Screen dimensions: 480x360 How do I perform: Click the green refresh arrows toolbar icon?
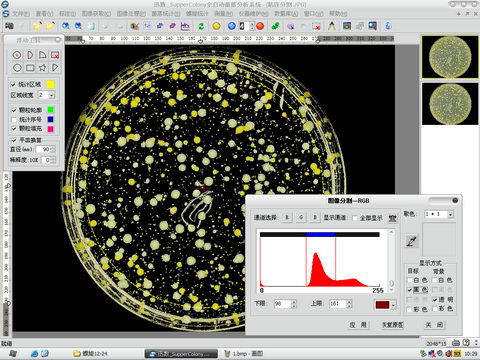coord(201,26)
